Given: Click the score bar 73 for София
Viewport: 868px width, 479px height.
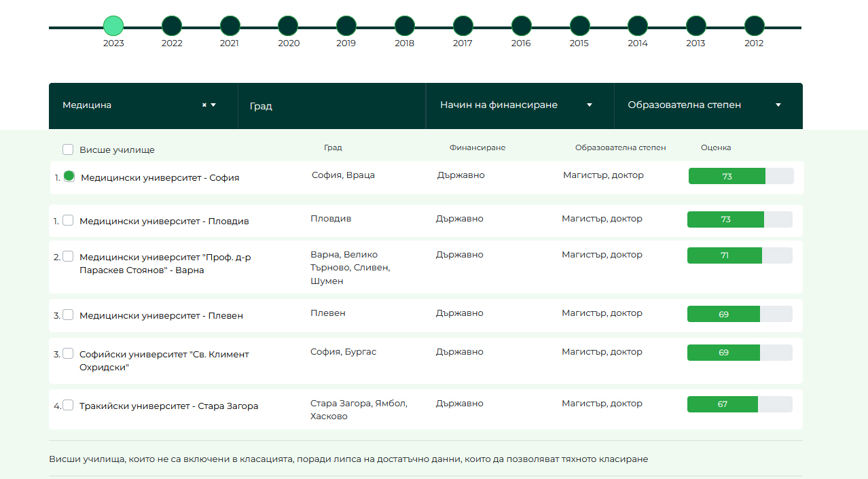Looking at the screenshot, I should point(741,176).
